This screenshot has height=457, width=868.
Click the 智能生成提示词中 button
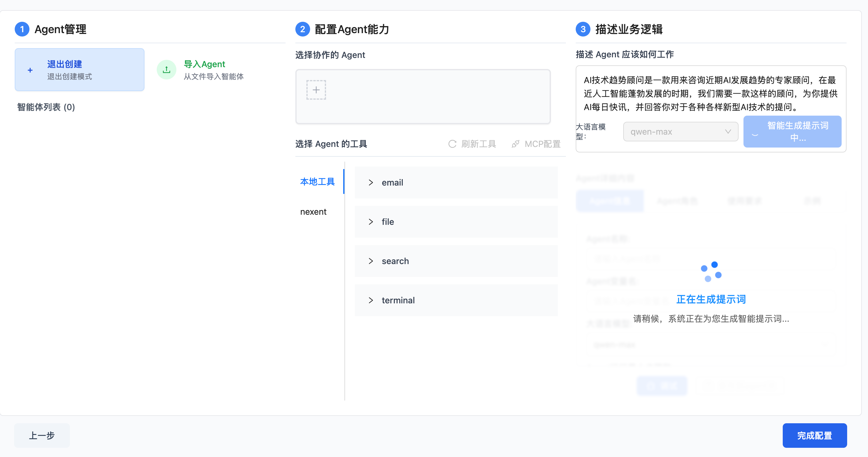point(792,132)
